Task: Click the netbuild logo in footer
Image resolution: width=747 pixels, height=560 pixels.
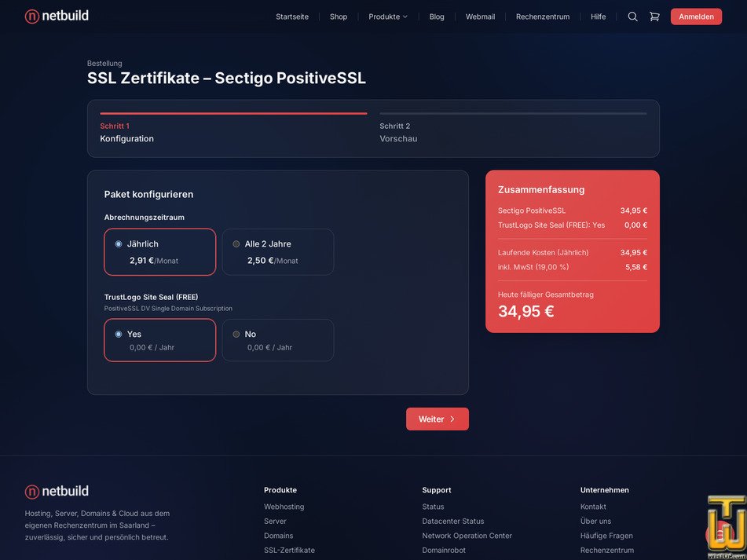Action: 57,492
